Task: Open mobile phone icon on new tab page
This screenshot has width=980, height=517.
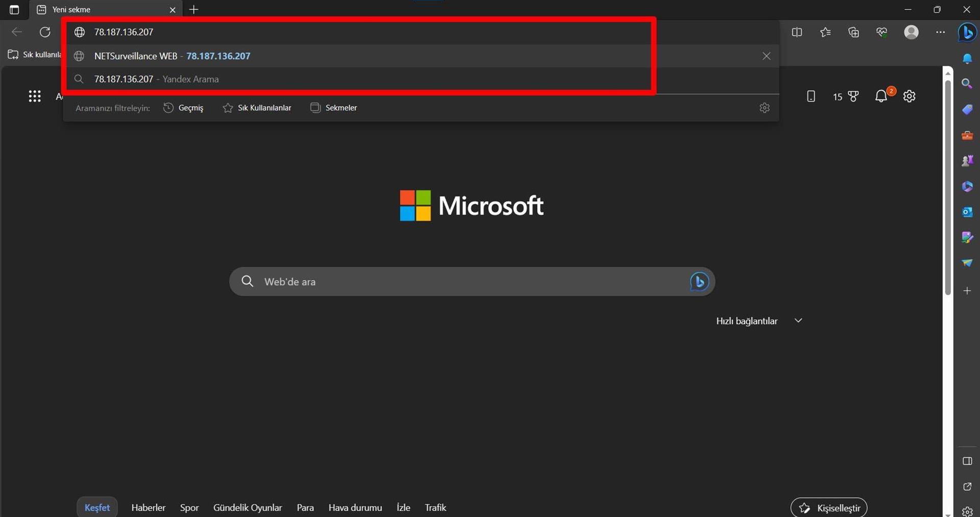Action: pos(811,96)
